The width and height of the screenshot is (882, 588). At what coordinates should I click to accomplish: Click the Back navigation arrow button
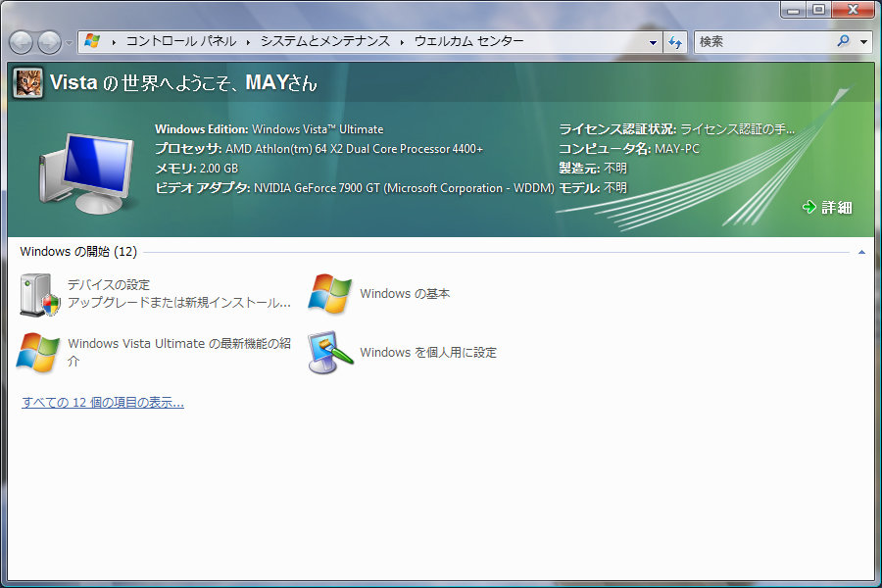pos(23,42)
